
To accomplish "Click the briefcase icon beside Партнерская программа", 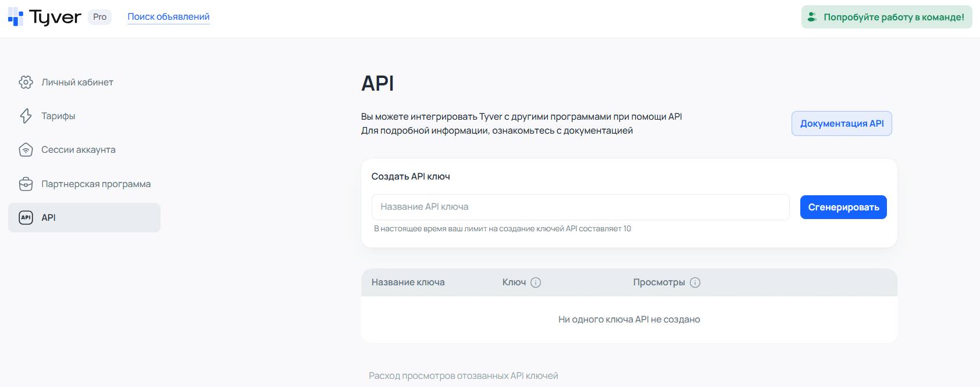I will pyautogui.click(x=26, y=184).
